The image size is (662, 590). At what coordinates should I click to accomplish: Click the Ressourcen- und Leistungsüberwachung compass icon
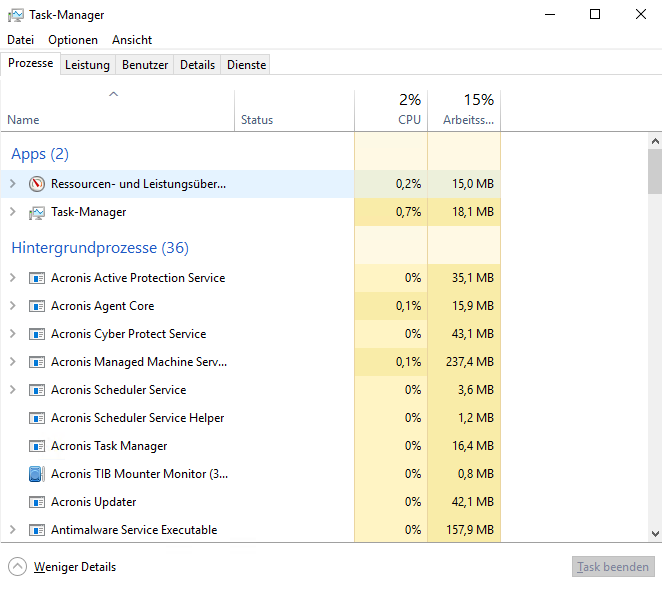coord(37,184)
